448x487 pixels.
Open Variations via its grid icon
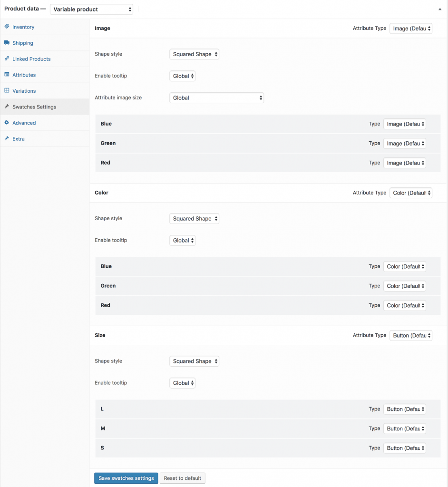(x=7, y=90)
